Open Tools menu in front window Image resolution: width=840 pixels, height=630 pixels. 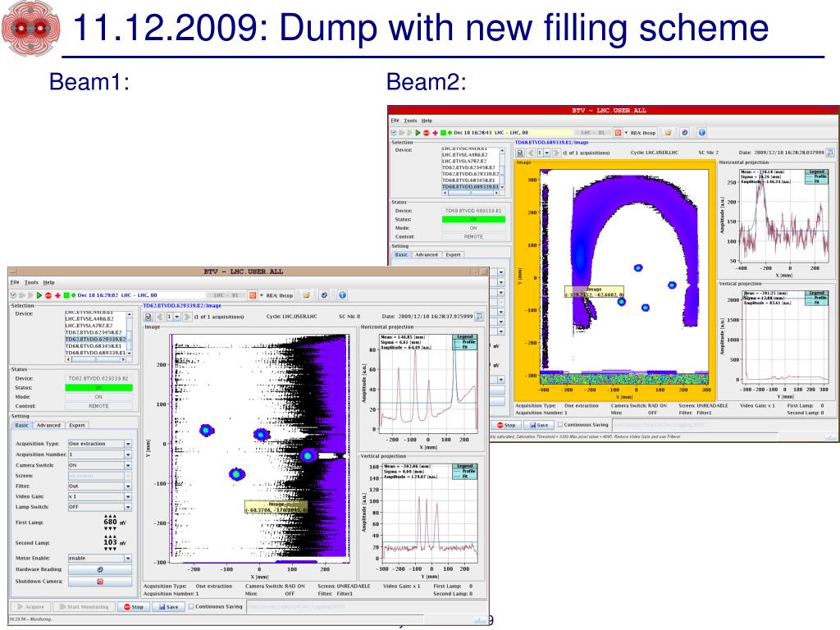[x=32, y=282]
